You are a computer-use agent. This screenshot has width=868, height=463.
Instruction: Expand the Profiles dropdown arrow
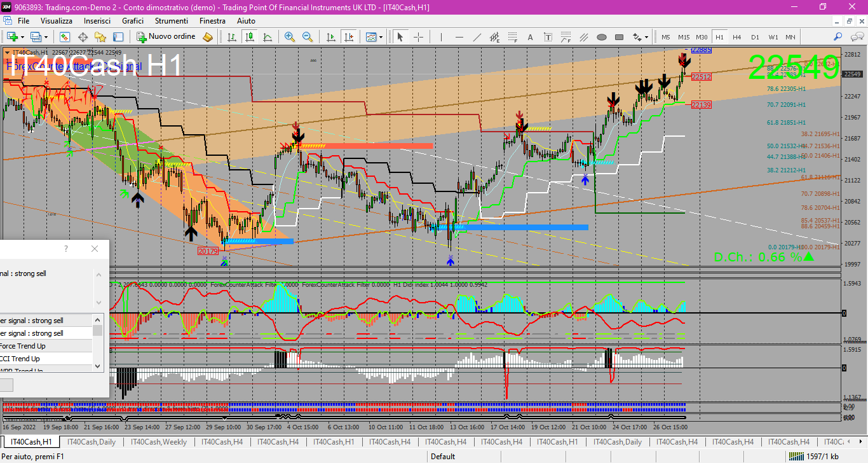(x=46, y=37)
